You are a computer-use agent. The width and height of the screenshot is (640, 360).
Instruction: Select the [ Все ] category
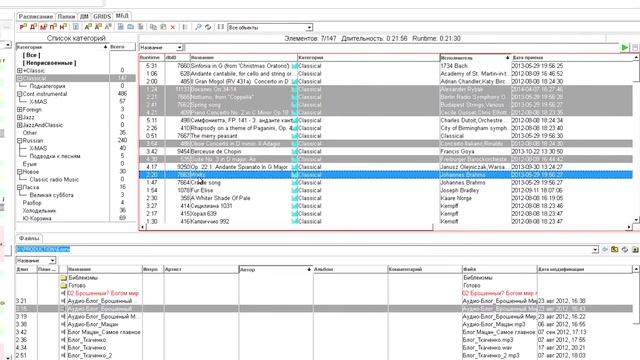pos(31,55)
